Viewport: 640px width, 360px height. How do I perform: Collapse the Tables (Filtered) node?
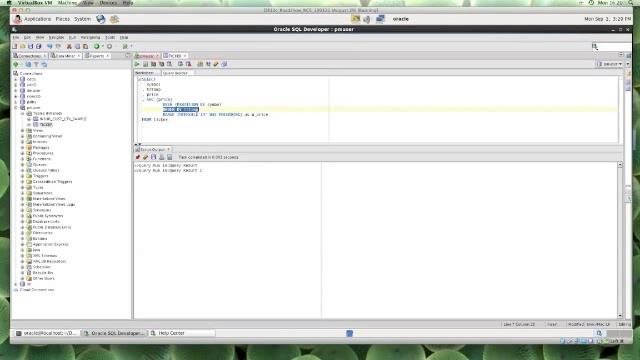pyautogui.click(x=23, y=113)
